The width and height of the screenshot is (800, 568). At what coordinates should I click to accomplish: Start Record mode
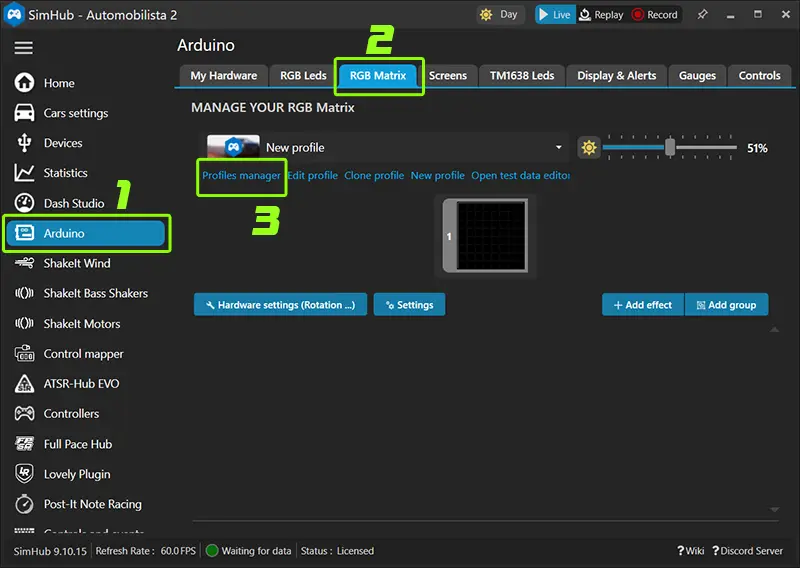tap(655, 14)
